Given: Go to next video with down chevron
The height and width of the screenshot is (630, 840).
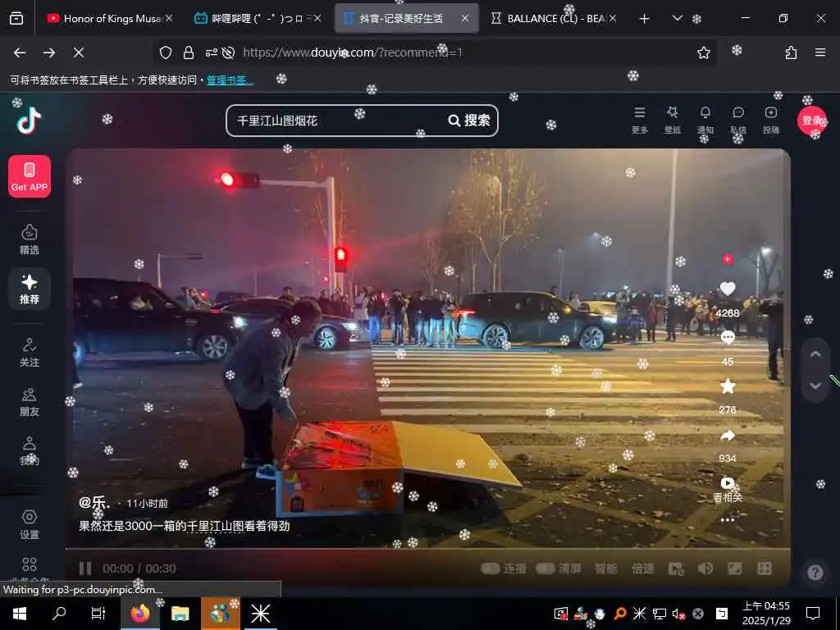Looking at the screenshot, I should 815,386.
